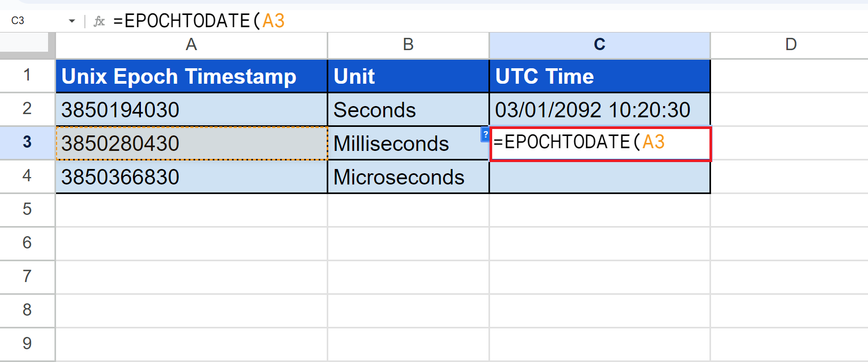Viewport: 868px width, 362px height.
Task: Click the Microseconds cell
Action: pyautogui.click(x=408, y=177)
